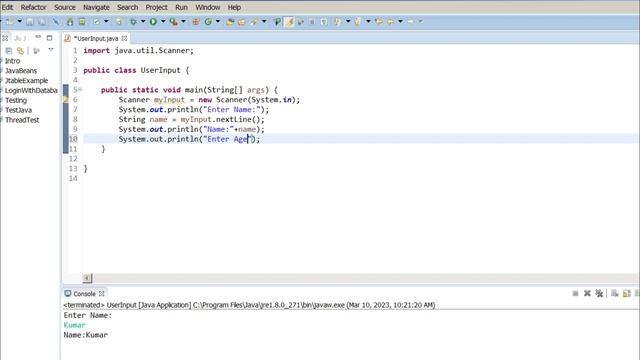Screen dimensions: 640x360
Task: Minimize the Package Explorer view
Action: (x=38, y=37)
